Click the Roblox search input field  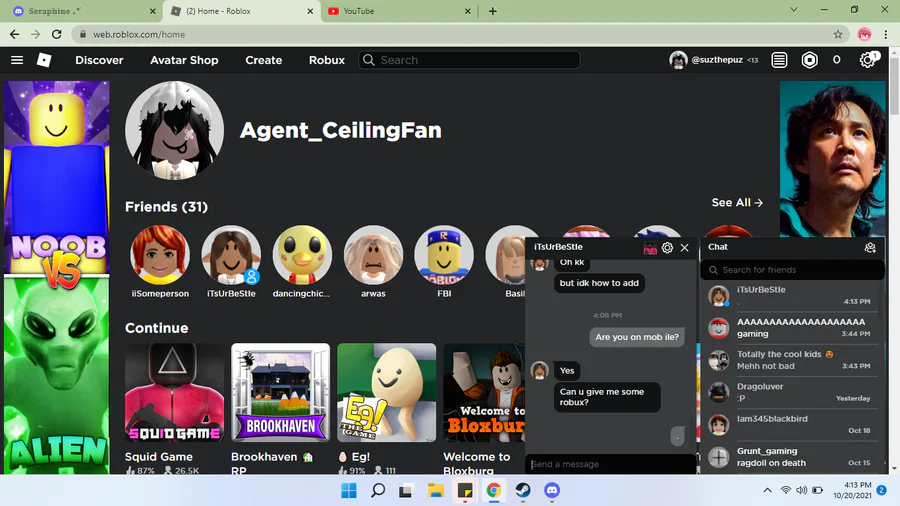point(469,60)
